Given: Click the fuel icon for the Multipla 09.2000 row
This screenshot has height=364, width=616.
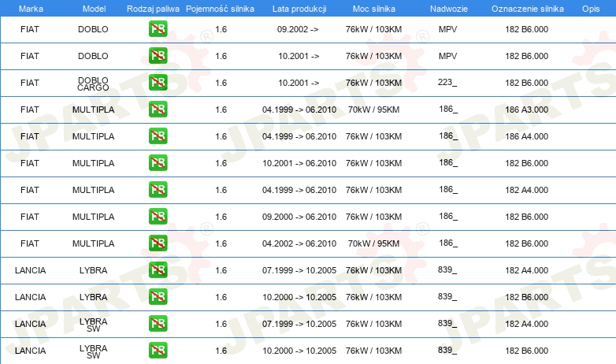Looking at the screenshot, I should pyautogui.click(x=158, y=216).
